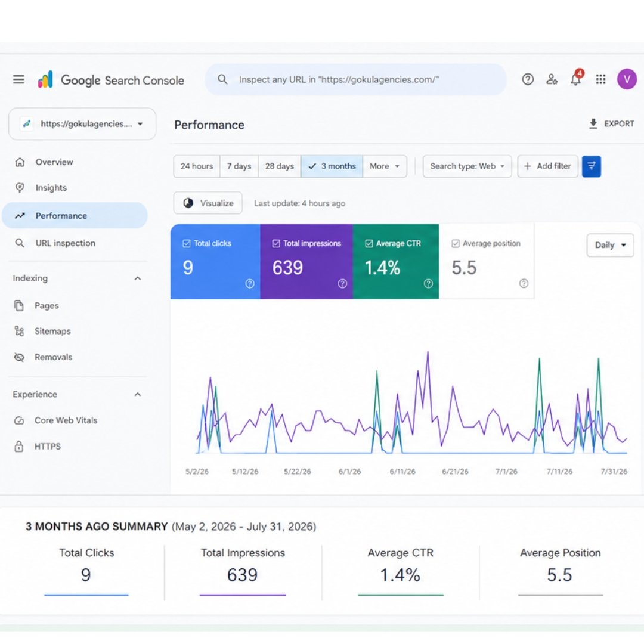This screenshot has width=644, height=644.
Task: Click the Core Web Vitals gauge icon
Action: [x=19, y=420]
